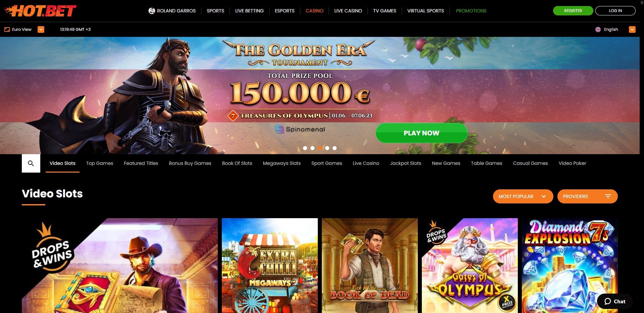
Task: Expand the Euro View dropdown arrow
Action: click(x=41, y=29)
